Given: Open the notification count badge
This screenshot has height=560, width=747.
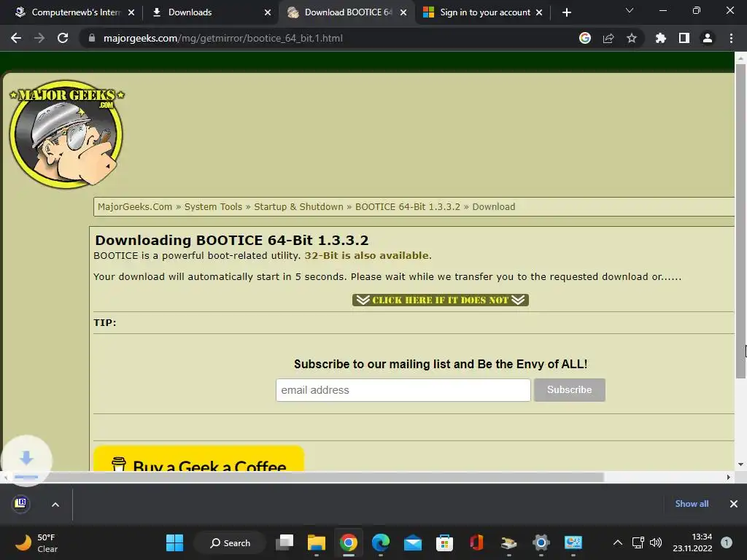Looking at the screenshot, I should (x=727, y=542).
